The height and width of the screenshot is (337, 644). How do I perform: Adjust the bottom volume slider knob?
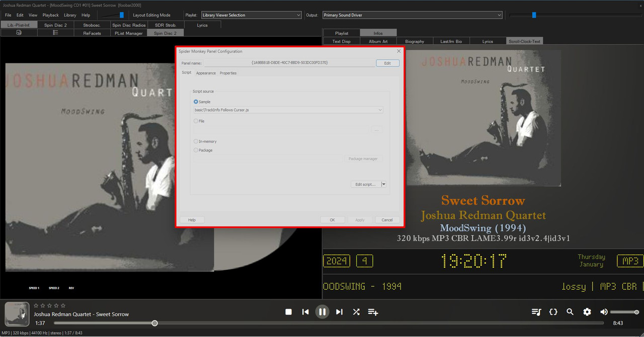(x=637, y=312)
